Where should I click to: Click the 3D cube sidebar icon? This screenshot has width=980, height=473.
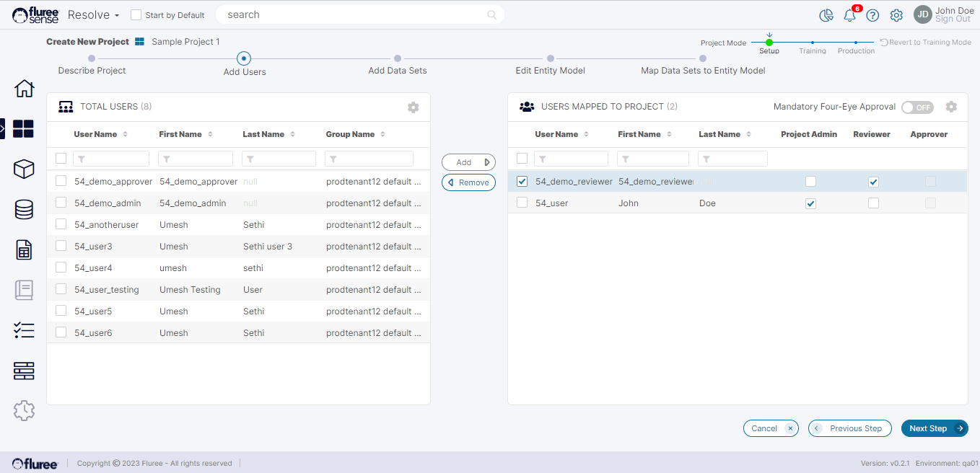24,169
